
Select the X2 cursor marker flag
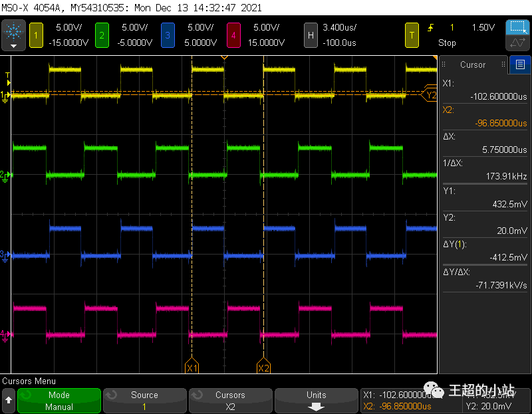tap(263, 367)
